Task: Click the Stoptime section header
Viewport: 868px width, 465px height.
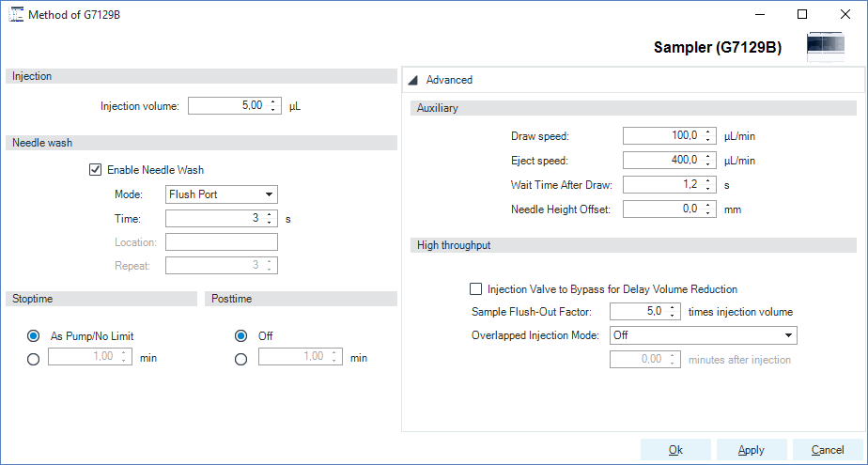Action: coord(101,299)
